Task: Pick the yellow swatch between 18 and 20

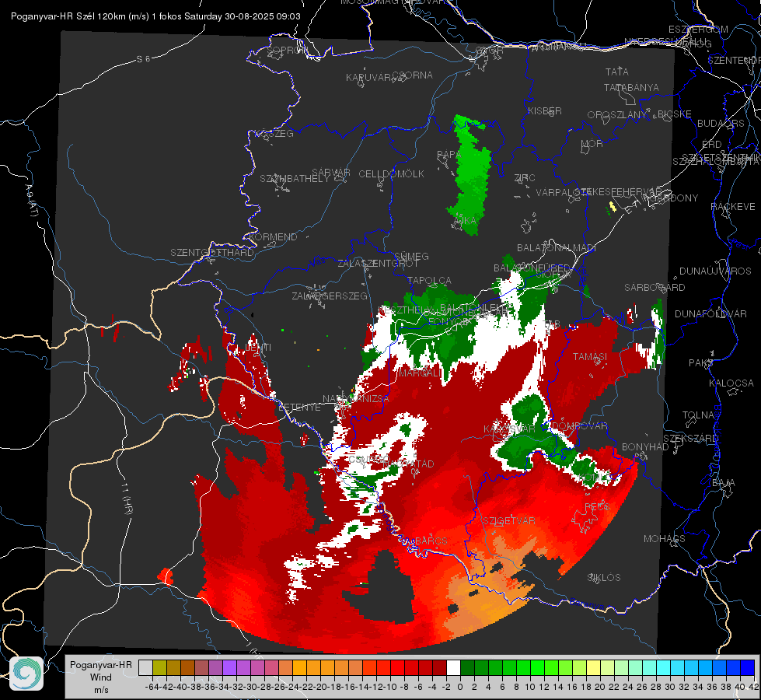Action: pyautogui.click(x=594, y=667)
